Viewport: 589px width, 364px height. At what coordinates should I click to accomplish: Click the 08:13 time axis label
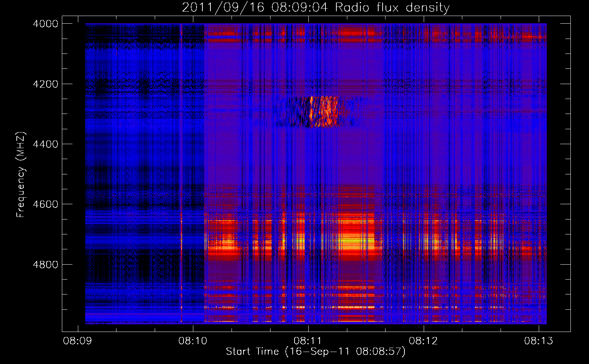pos(539,341)
